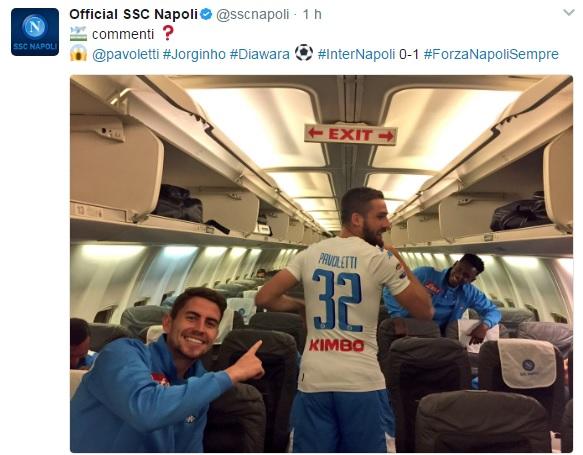Open the #InterNapoli hashtag

[356, 54]
